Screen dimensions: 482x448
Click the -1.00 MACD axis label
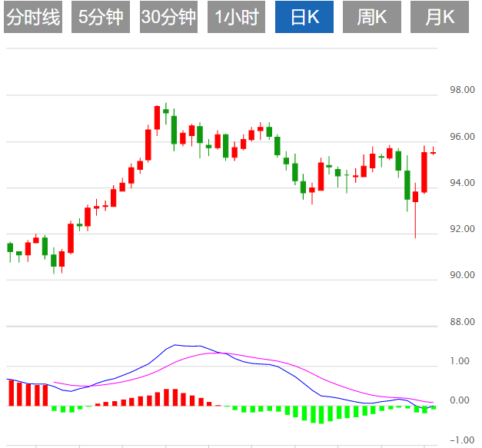point(462,440)
